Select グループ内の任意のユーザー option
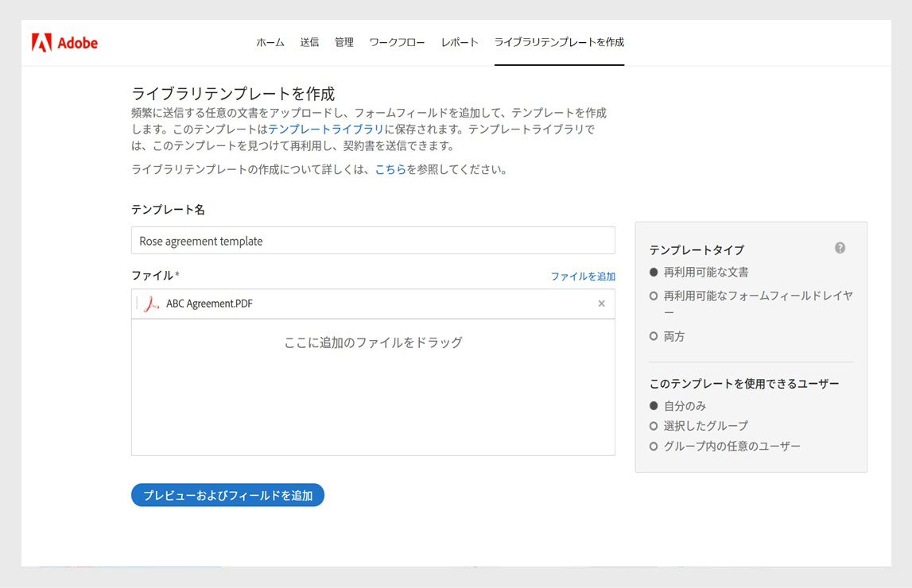 (653, 446)
